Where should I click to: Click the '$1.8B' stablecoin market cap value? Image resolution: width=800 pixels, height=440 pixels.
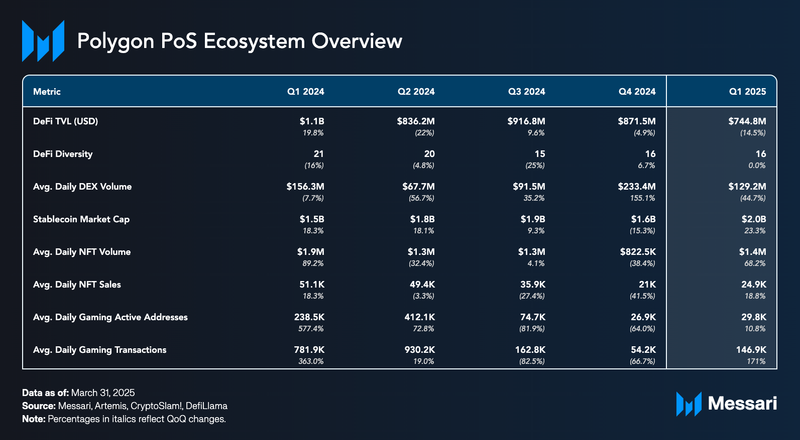(422, 219)
